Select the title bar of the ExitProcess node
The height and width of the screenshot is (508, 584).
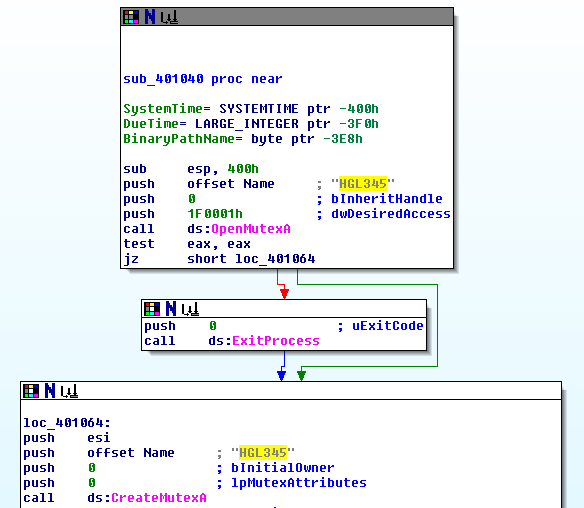point(284,309)
